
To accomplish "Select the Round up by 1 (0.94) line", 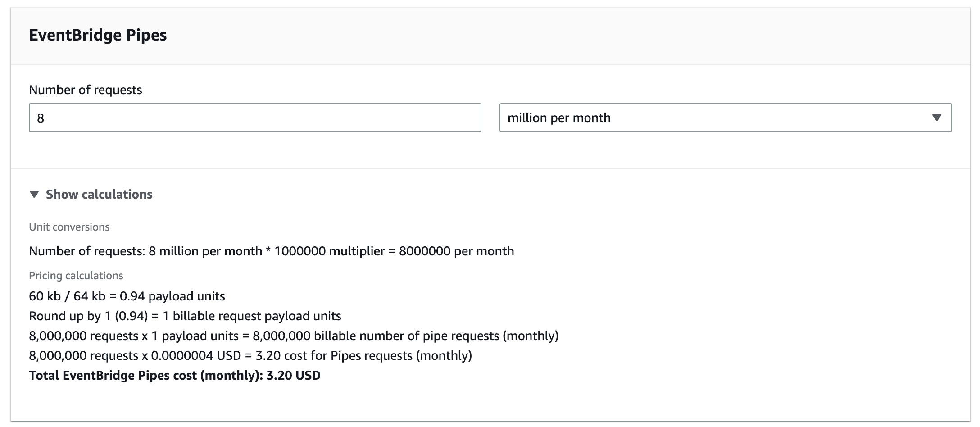I will click(185, 316).
